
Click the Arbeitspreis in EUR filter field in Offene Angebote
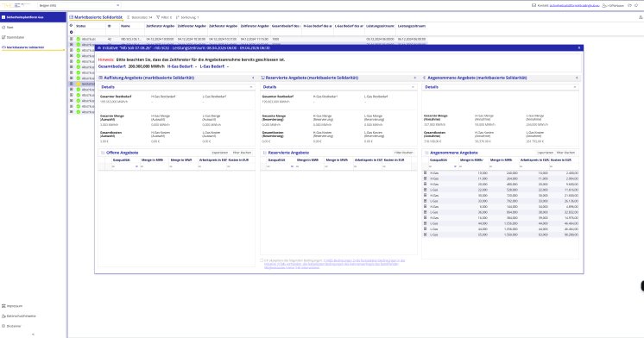[x=212, y=166]
